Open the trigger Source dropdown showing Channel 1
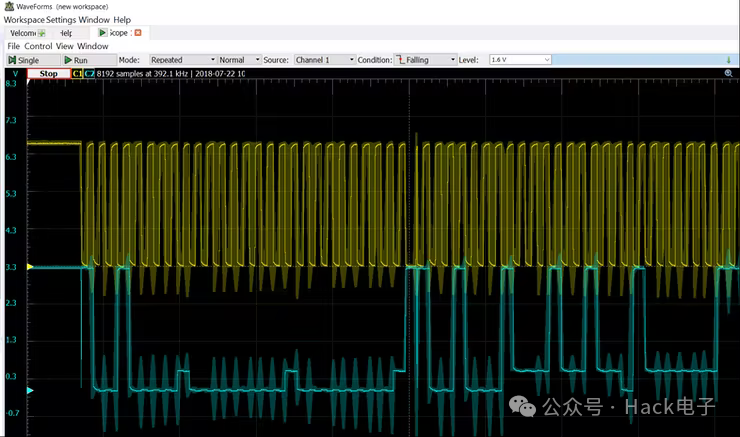The height and width of the screenshot is (437, 740). (x=324, y=60)
